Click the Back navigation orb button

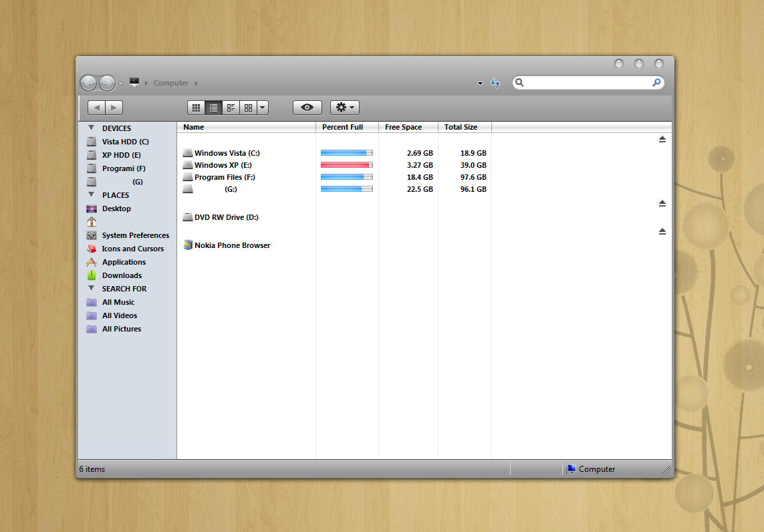(x=88, y=84)
